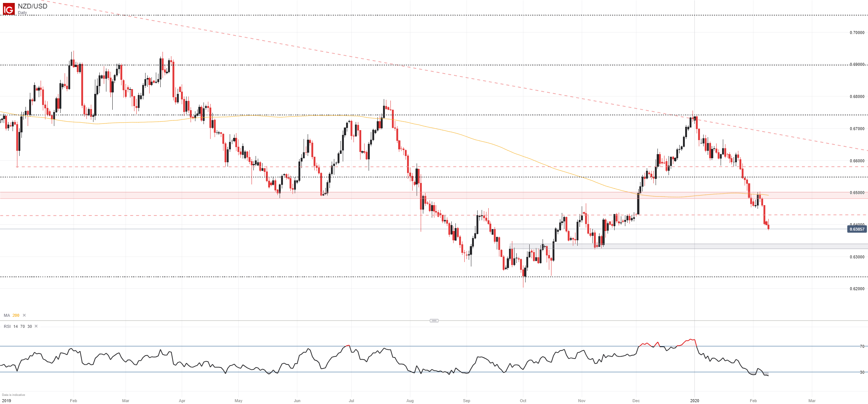This screenshot has width=868, height=404.
Task: Click the 0.65000 price axis label
Action: click(x=857, y=193)
